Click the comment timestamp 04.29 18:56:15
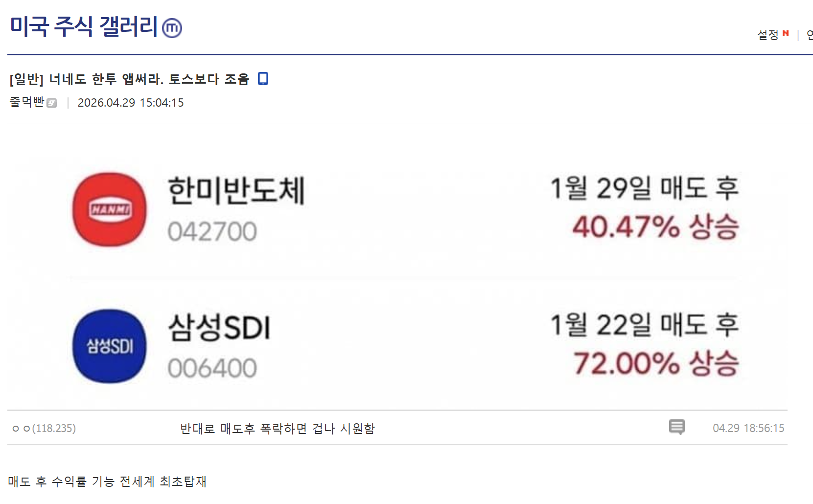The image size is (813, 504). pyautogui.click(x=748, y=428)
